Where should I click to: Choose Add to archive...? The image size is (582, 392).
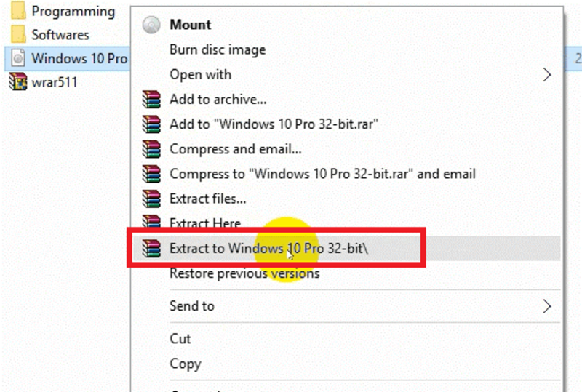coord(218,100)
